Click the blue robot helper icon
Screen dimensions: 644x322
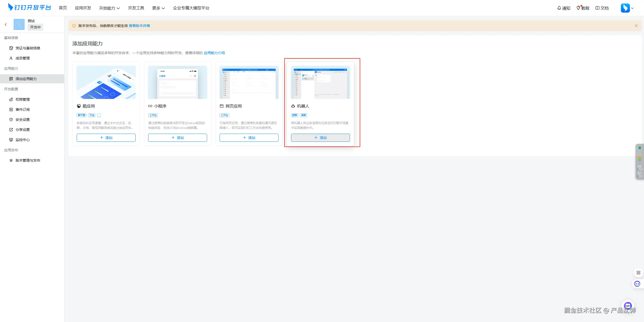637,284
